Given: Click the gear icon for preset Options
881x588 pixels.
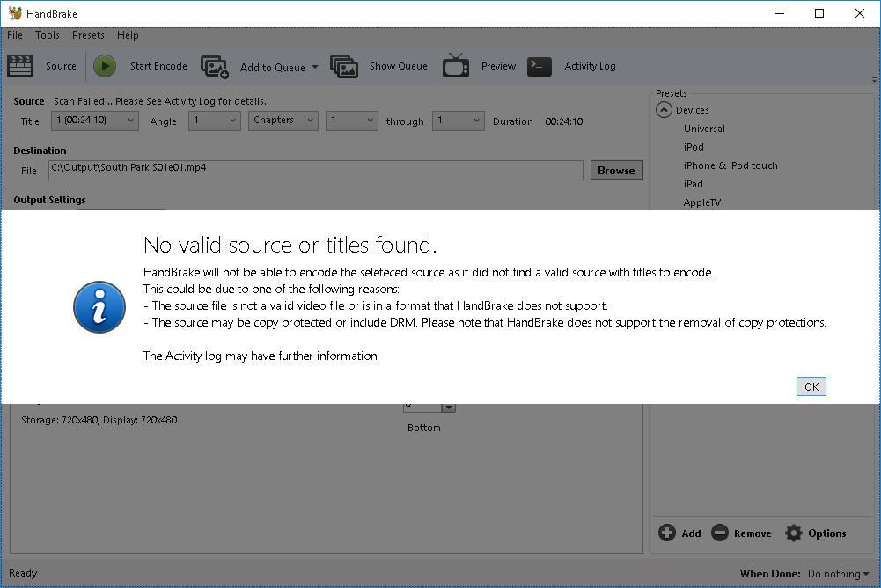Looking at the screenshot, I should coord(793,533).
